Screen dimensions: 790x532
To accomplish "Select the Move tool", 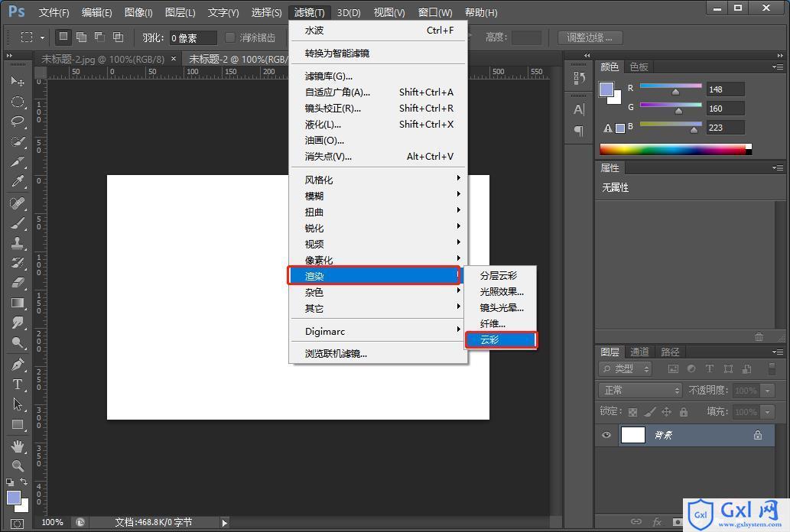I will [17, 81].
